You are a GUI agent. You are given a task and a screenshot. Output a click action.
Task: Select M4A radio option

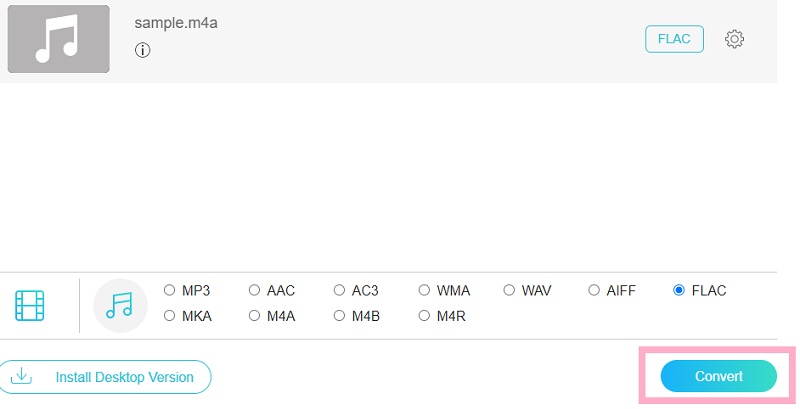tap(254, 316)
